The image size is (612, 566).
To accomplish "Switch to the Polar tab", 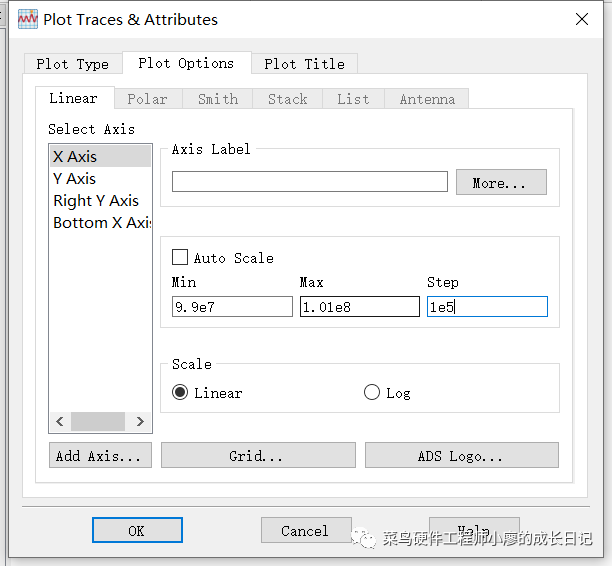I will click(147, 99).
